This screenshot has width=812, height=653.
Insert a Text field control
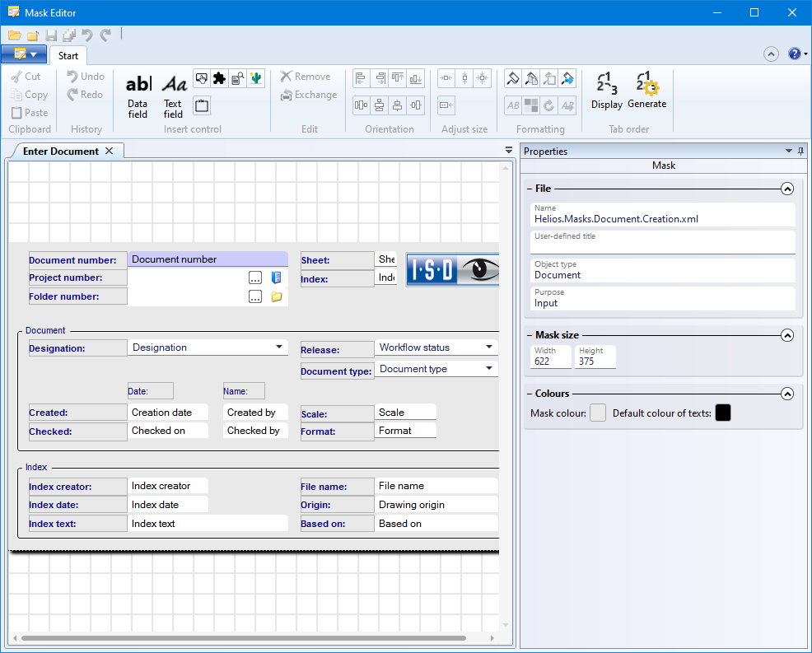[173, 94]
